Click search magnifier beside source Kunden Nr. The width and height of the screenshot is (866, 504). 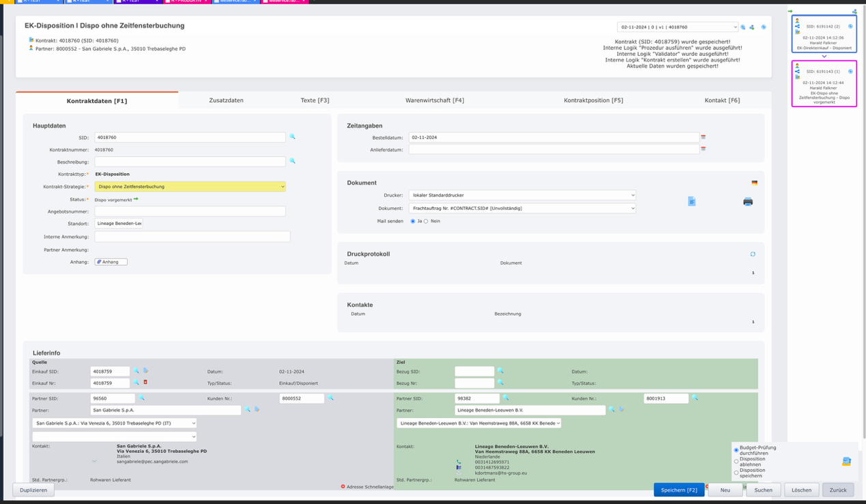click(x=331, y=398)
